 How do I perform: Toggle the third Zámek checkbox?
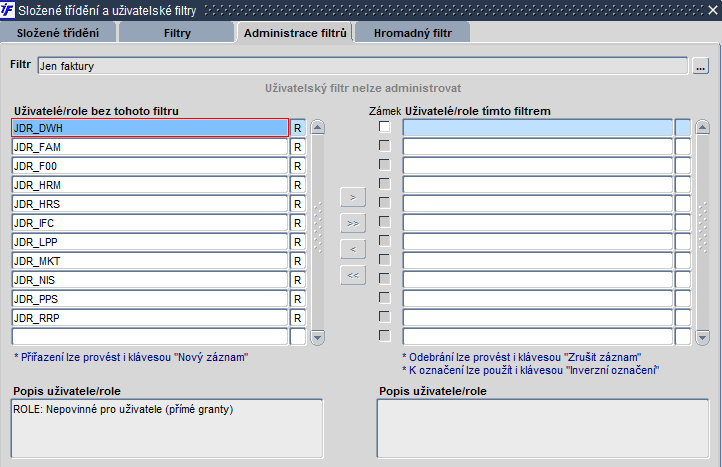tap(384, 166)
